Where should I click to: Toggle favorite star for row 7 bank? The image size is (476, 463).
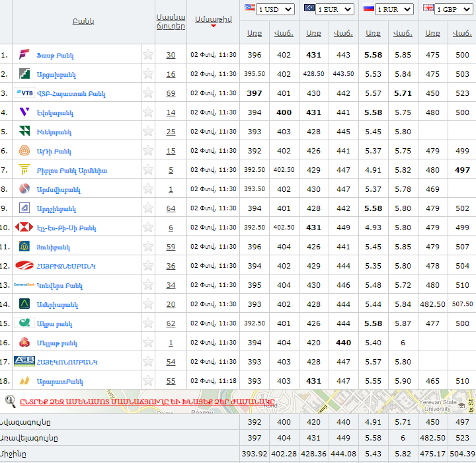coord(148,169)
